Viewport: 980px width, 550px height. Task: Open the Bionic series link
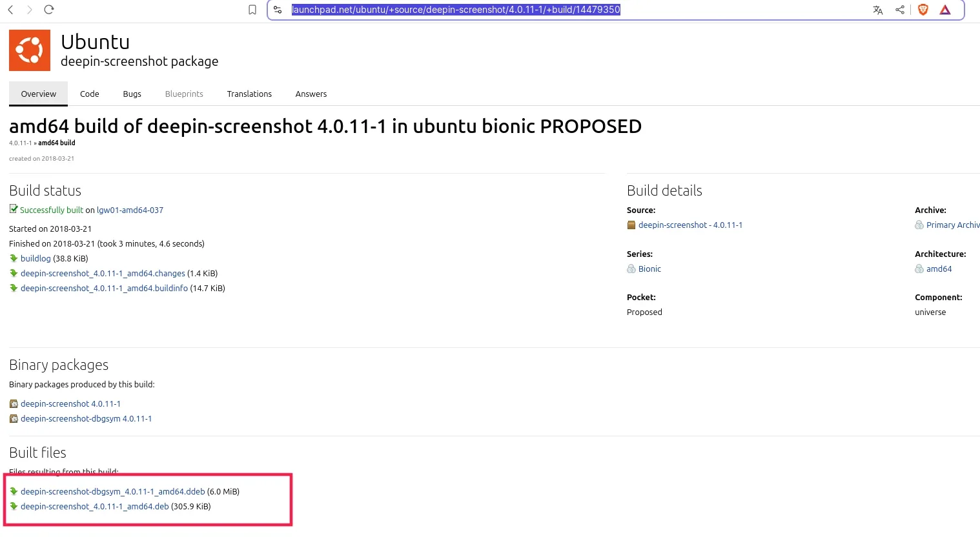click(x=649, y=269)
